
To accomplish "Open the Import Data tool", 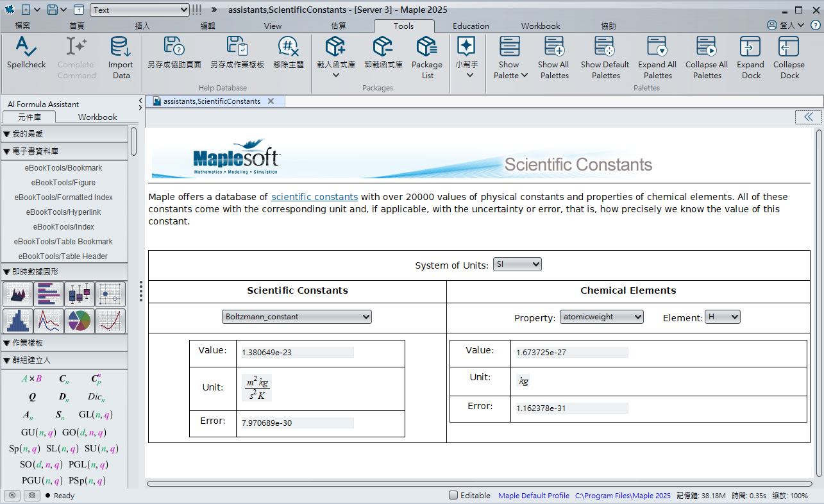I will [121, 58].
